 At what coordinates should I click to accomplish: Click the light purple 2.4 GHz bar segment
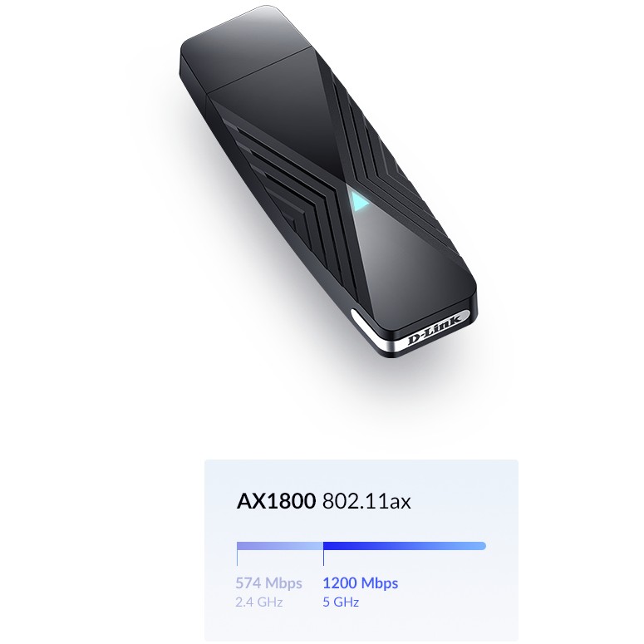(x=280, y=546)
